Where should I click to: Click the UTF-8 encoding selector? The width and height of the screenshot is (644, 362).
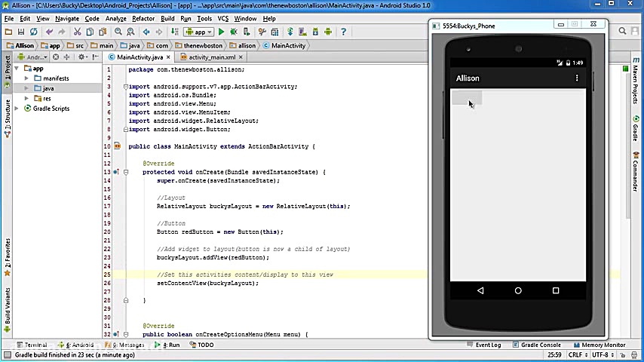click(x=603, y=354)
